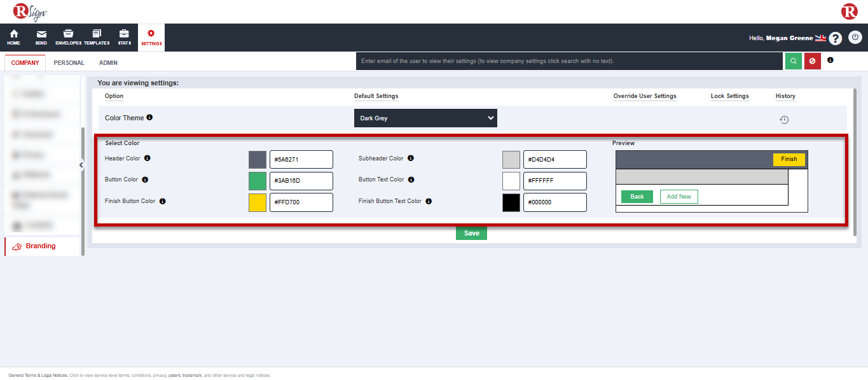The height and width of the screenshot is (380, 868).
Task: Click the #3AB16D button color field
Action: (301, 181)
